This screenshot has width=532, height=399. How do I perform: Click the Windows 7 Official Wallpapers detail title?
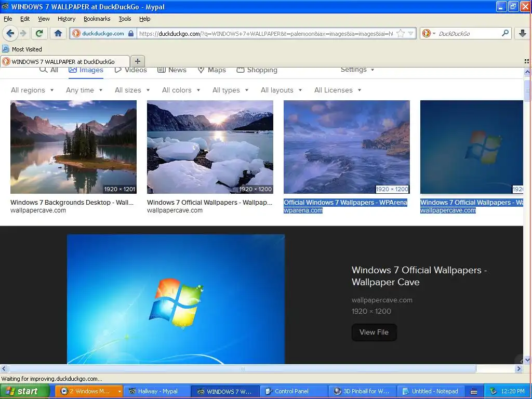click(x=419, y=276)
